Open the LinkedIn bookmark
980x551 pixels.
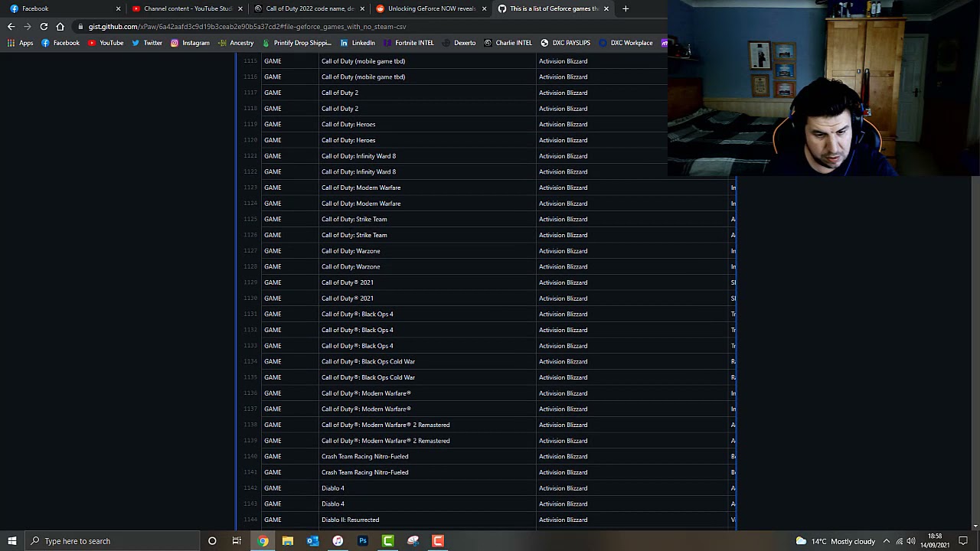[x=358, y=43]
